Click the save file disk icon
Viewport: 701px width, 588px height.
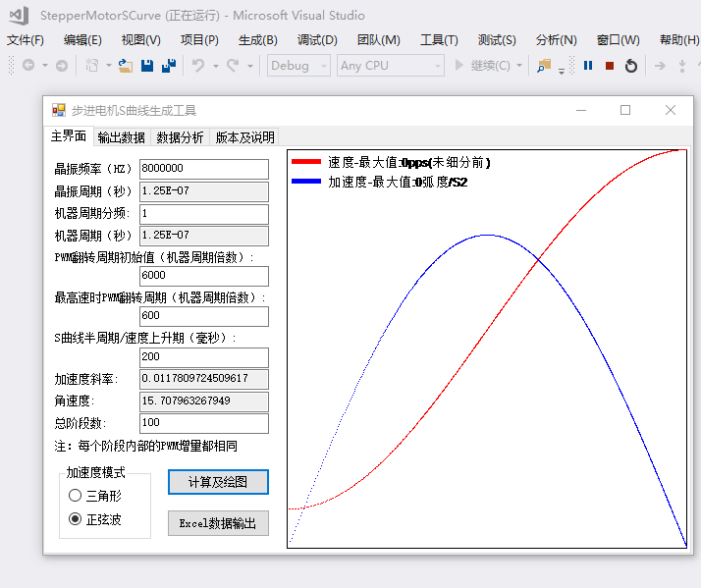(147, 66)
